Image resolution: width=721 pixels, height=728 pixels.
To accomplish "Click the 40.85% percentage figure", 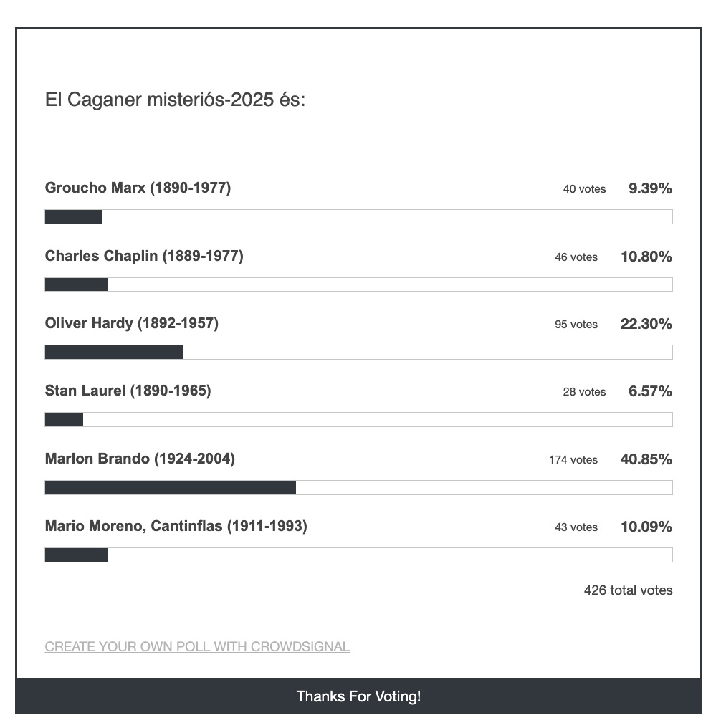I will pyautogui.click(x=646, y=459).
